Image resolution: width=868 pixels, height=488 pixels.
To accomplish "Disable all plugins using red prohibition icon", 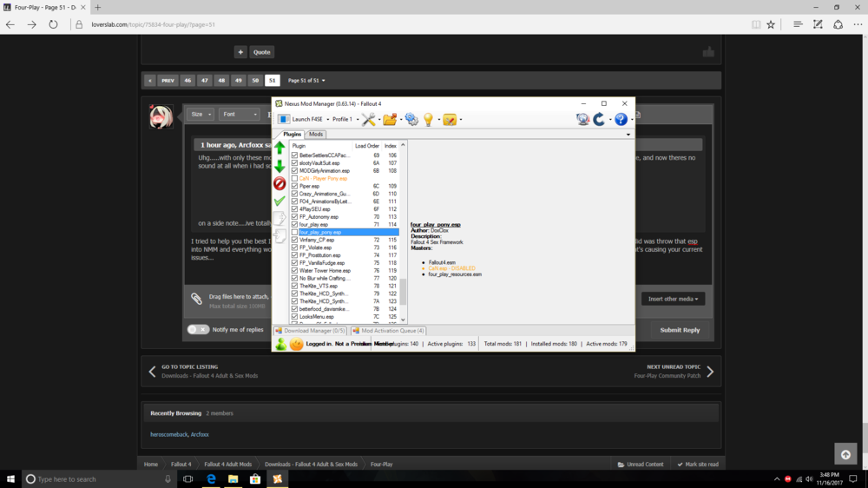I will [x=279, y=184].
